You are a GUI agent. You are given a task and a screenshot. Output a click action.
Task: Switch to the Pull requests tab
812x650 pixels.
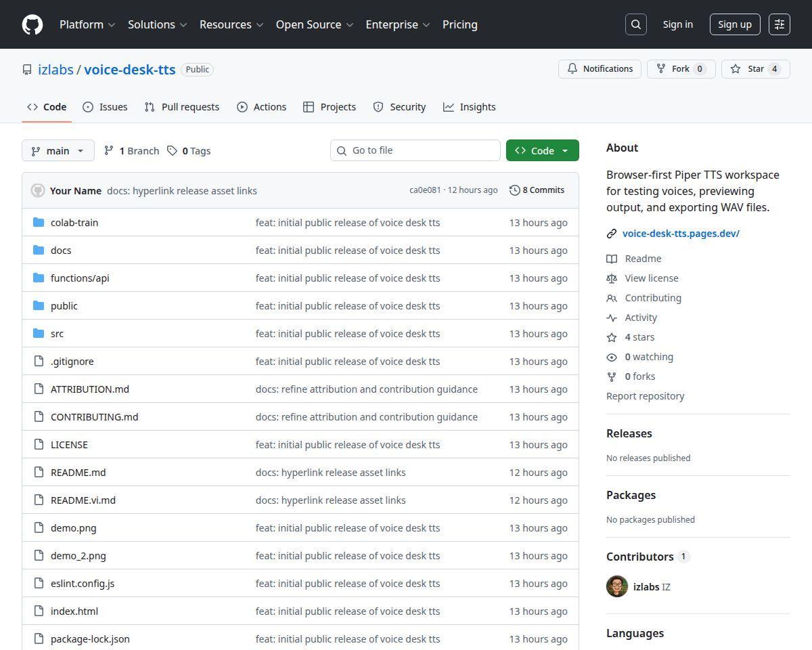[181, 106]
